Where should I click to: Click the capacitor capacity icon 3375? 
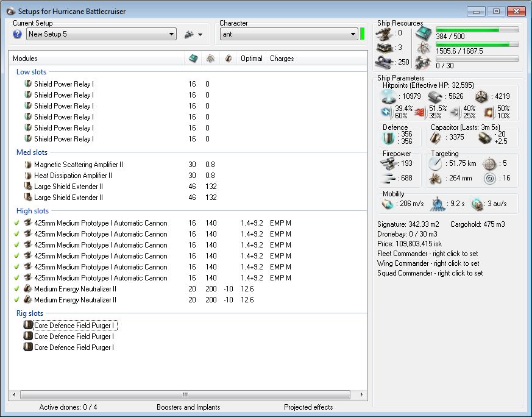pyautogui.click(x=435, y=138)
